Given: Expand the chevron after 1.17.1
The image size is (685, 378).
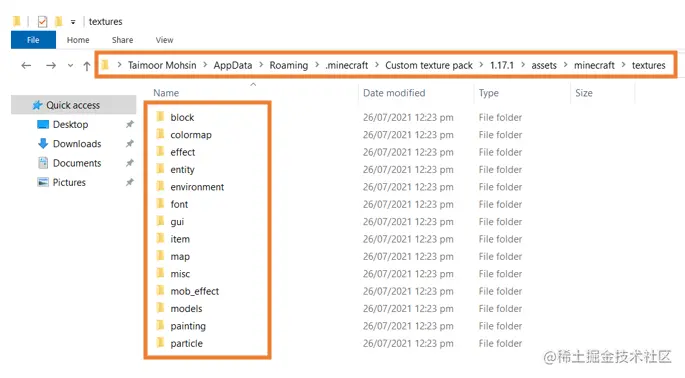Looking at the screenshot, I should tap(523, 65).
